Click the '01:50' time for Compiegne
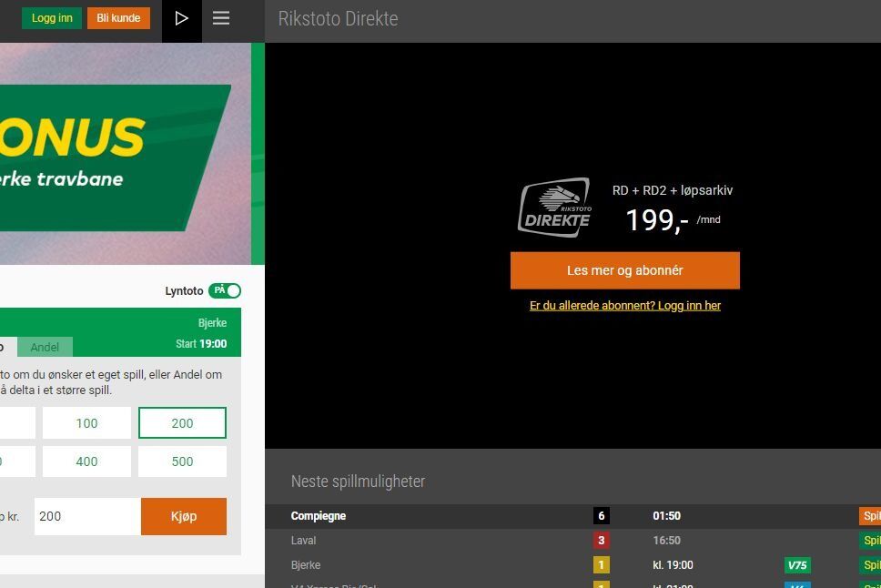This screenshot has width=881, height=588. 666,515
